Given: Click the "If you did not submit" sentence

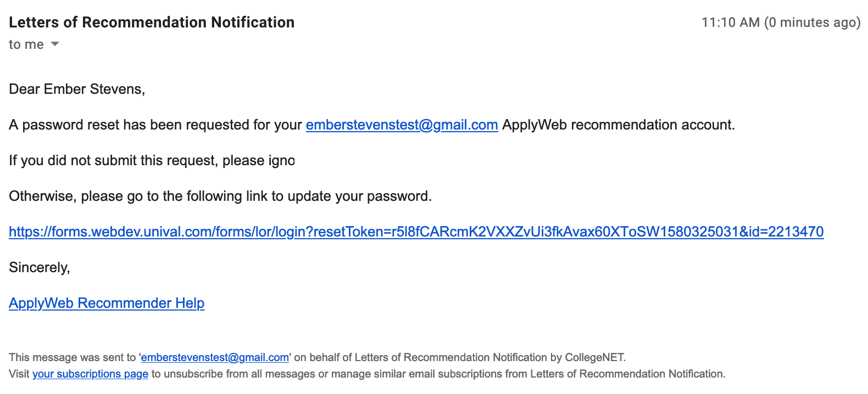Looking at the screenshot, I should 152,160.
